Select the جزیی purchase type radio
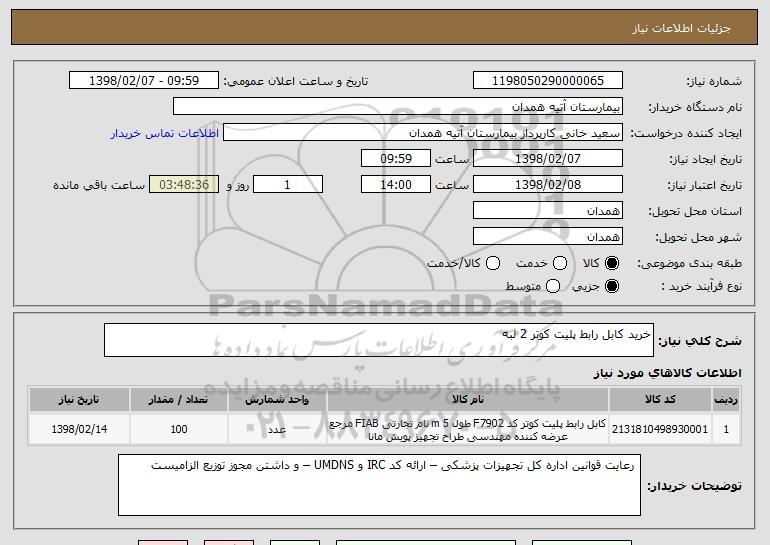Viewport: 770px width, 545px height. 612,286
